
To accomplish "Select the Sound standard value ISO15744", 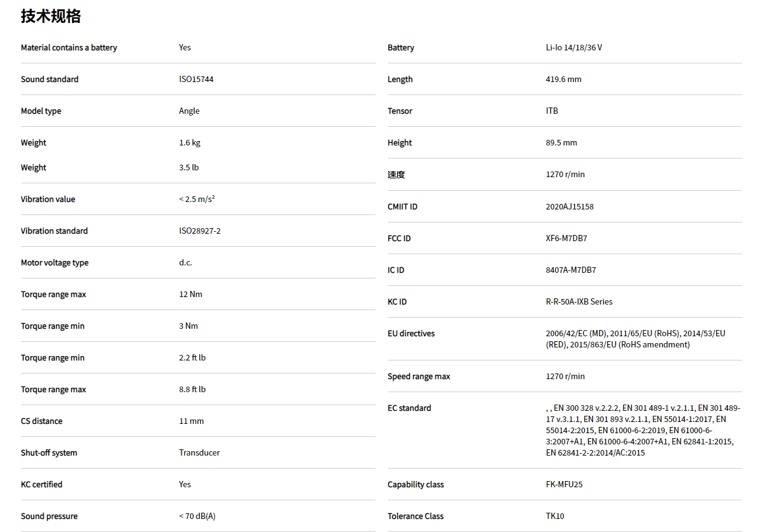I will (x=196, y=80).
